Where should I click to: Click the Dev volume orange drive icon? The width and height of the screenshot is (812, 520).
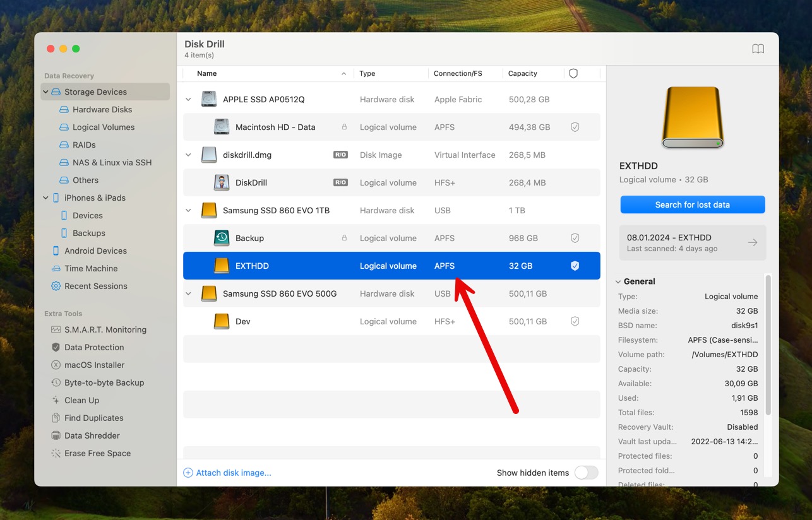pos(222,322)
